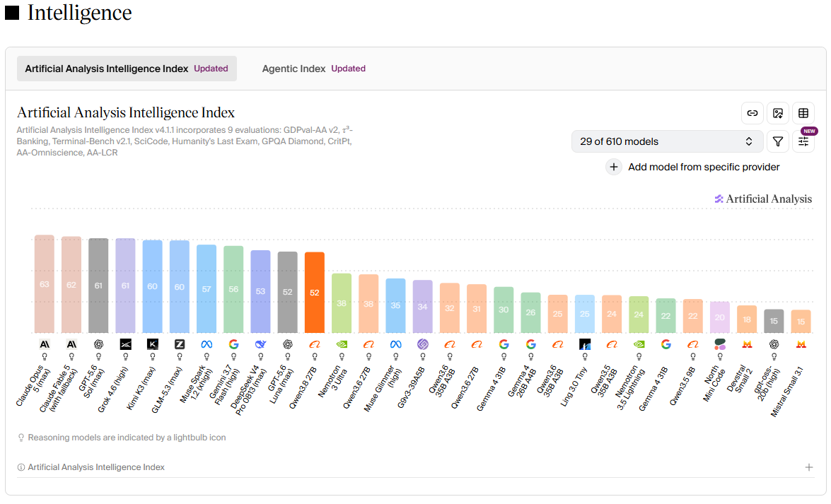Click highlighted orange Qwen3.8 27B bar

coord(315,293)
